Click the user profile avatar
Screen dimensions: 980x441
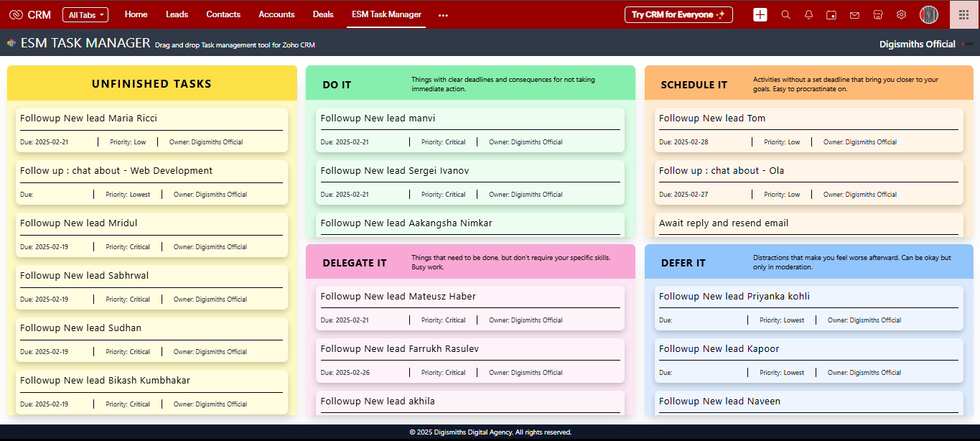[x=929, y=14]
